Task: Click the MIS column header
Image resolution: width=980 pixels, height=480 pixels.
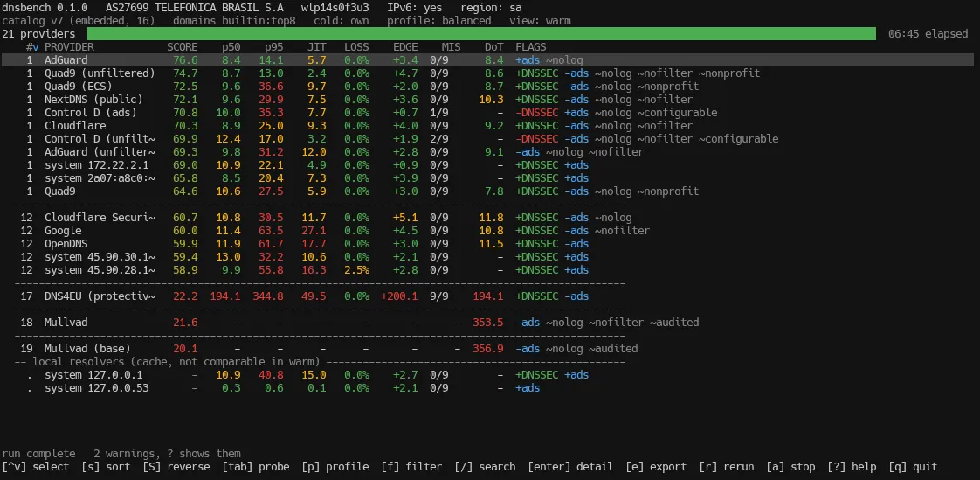Action: coord(452,47)
